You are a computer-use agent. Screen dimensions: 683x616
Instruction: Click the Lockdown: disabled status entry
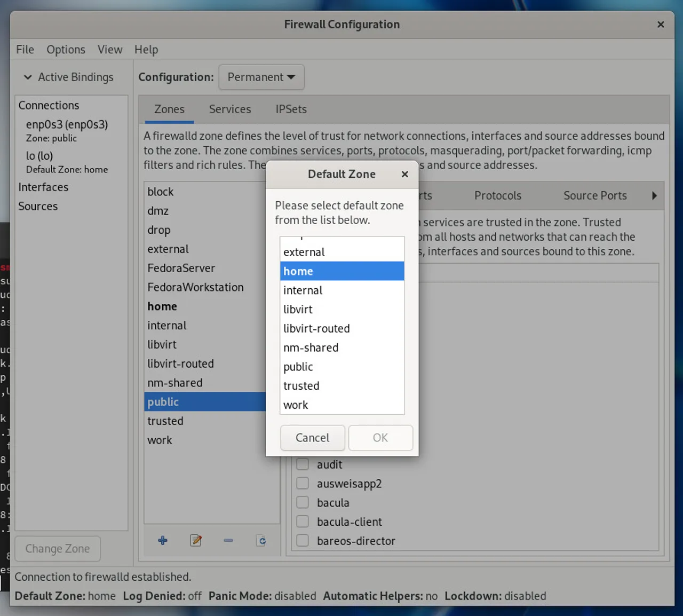[x=496, y=596]
